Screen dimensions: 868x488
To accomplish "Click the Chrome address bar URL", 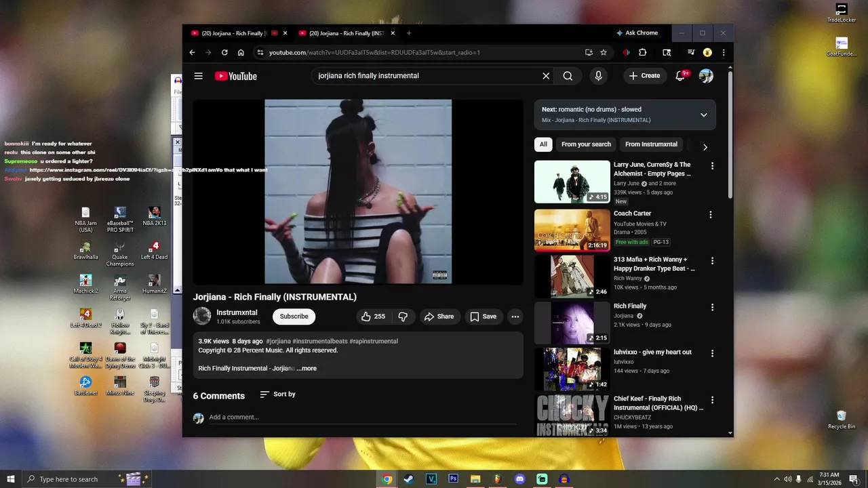I will (374, 52).
